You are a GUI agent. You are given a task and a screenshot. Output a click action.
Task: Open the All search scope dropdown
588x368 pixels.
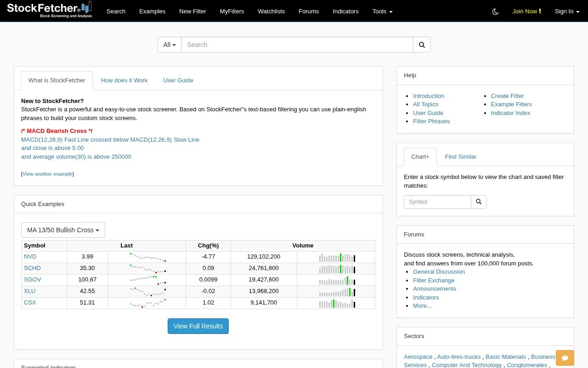pos(170,45)
